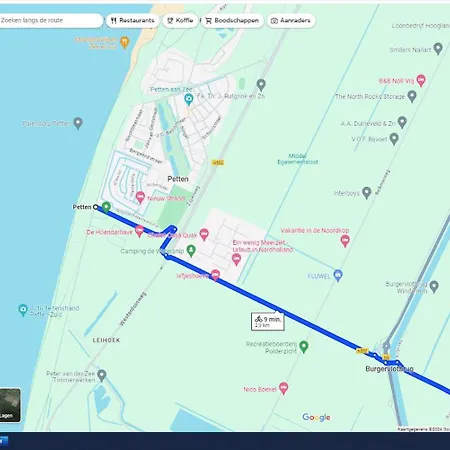This screenshot has height=450, width=450.
Task: Click the De Hoenderhave lodging pin
Action: tap(139, 231)
